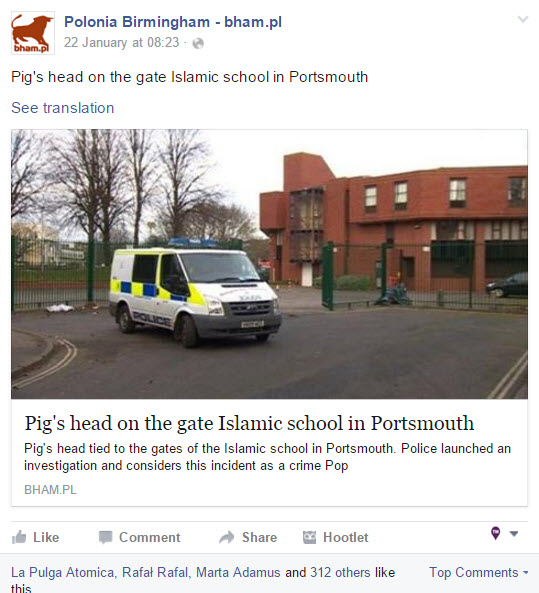Click the Hootlet owl icon
This screenshot has height=593, width=539.
(x=309, y=537)
